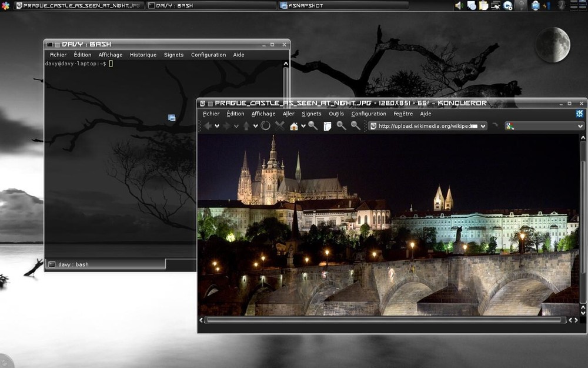Image resolution: width=588 pixels, height=368 pixels.
Task: Select the magnifier search tool
Action: pyautogui.click(x=312, y=125)
